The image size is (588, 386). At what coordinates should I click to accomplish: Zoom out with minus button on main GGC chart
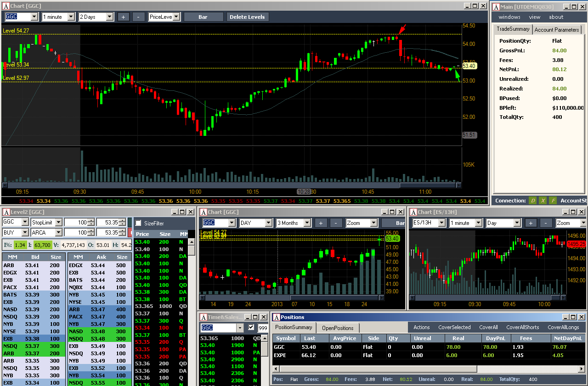(139, 17)
